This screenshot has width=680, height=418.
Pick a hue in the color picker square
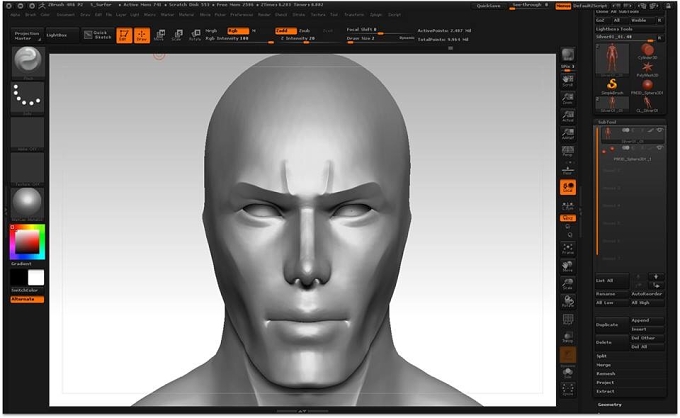[27, 242]
